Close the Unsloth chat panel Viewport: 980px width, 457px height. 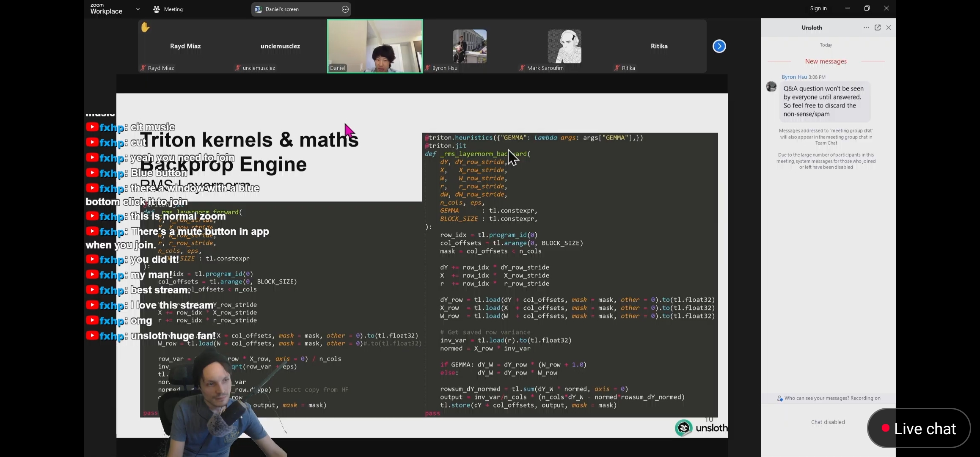click(889, 28)
